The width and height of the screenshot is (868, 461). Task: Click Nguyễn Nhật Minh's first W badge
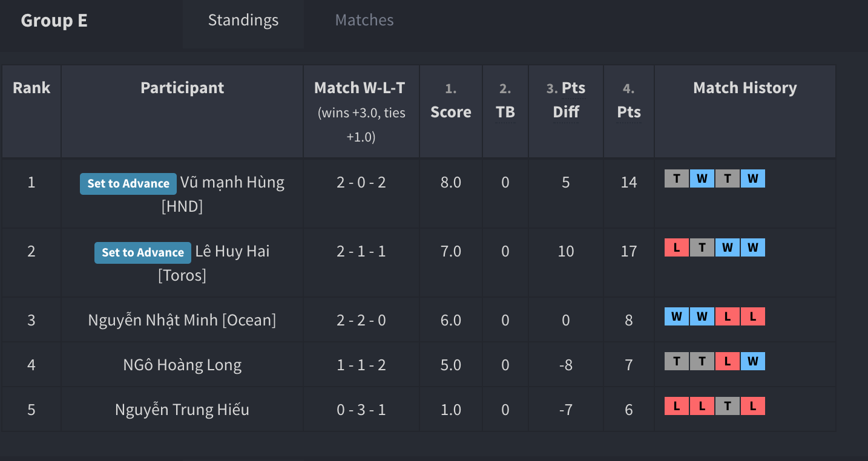coord(677,316)
